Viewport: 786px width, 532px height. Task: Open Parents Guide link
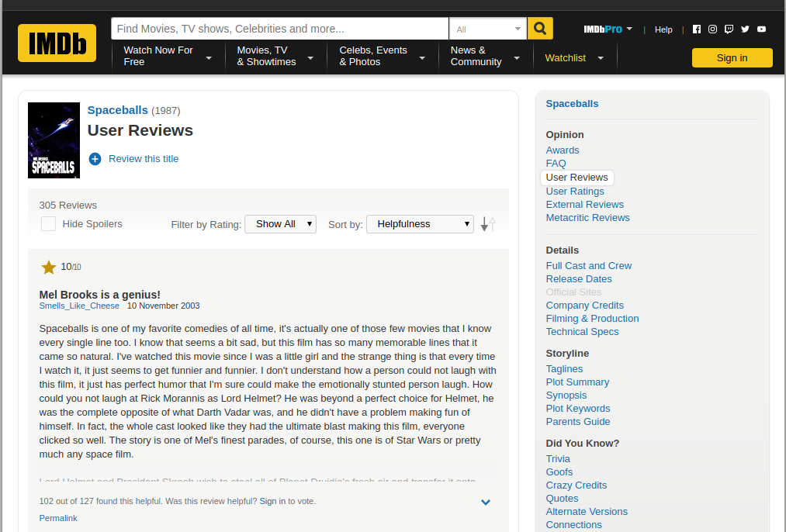coord(578,422)
